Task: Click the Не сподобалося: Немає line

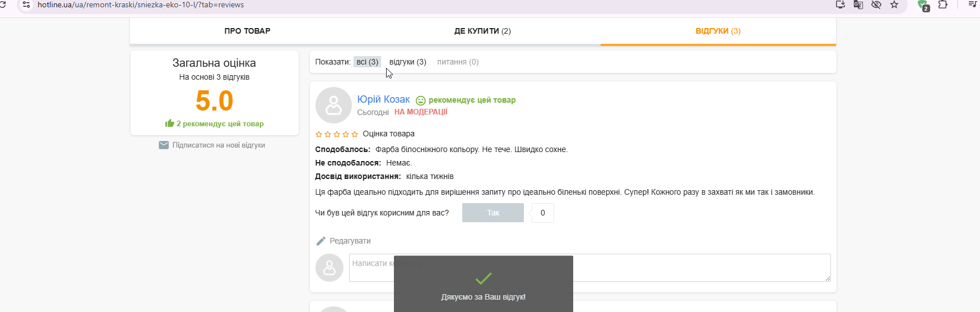Action: 363,163
